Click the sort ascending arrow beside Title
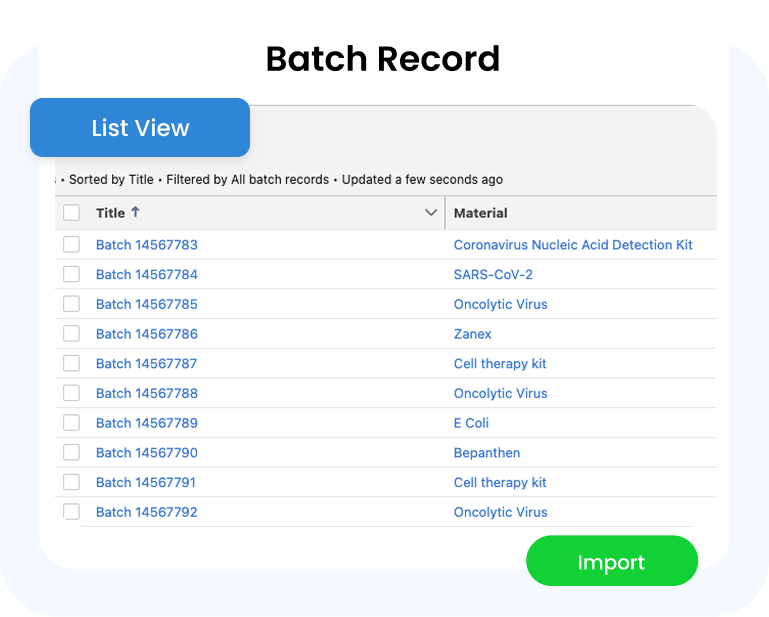 pos(136,212)
